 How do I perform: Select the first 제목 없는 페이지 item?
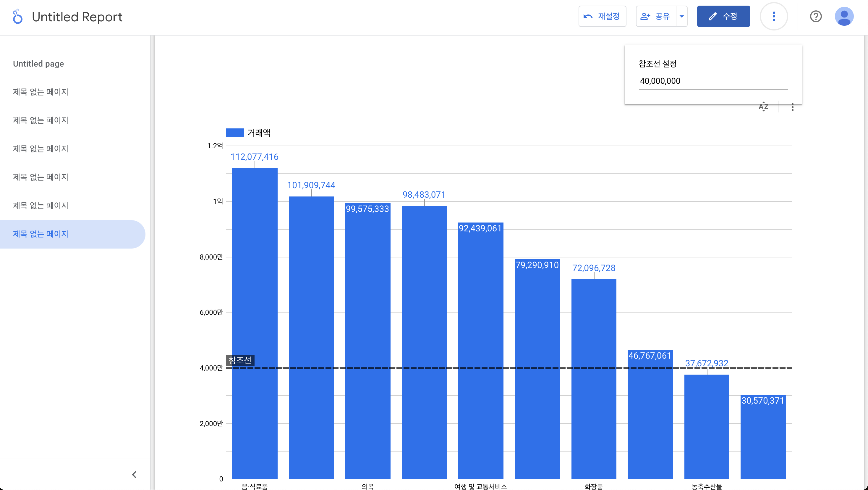coord(41,92)
